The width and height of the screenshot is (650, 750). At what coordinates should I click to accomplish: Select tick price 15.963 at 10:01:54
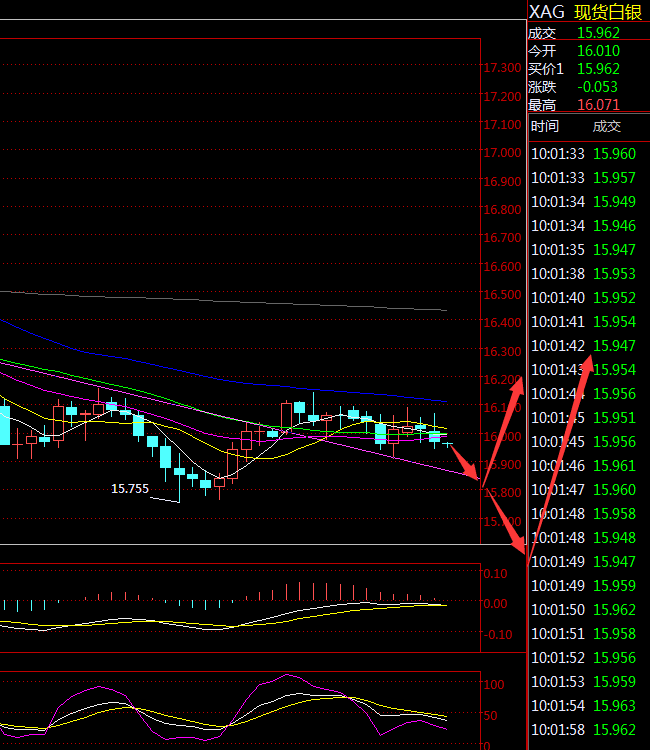click(615, 706)
